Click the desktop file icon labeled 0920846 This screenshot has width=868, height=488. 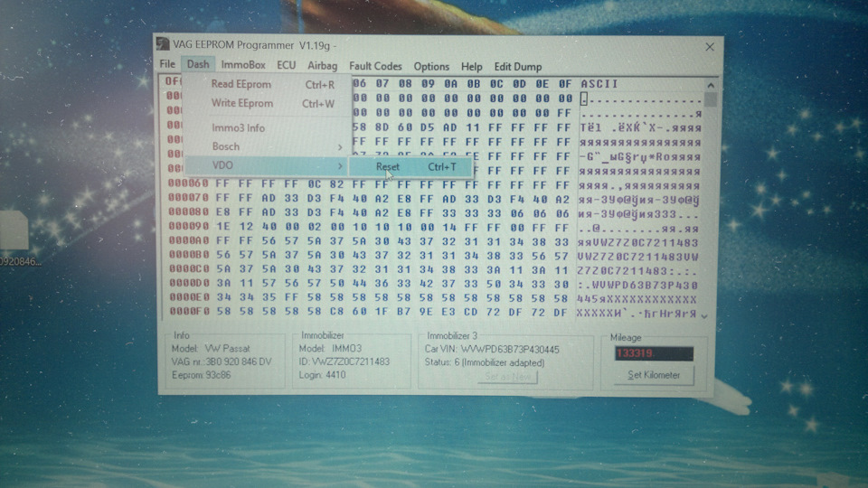[16, 237]
